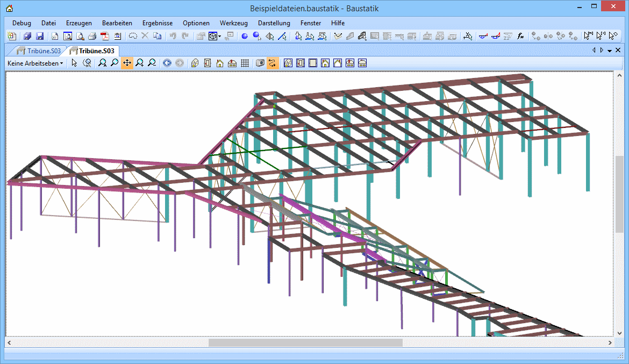Toggle the grid display icon
The width and height of the screenshot is (629, 364).
(x=245, y=63)
